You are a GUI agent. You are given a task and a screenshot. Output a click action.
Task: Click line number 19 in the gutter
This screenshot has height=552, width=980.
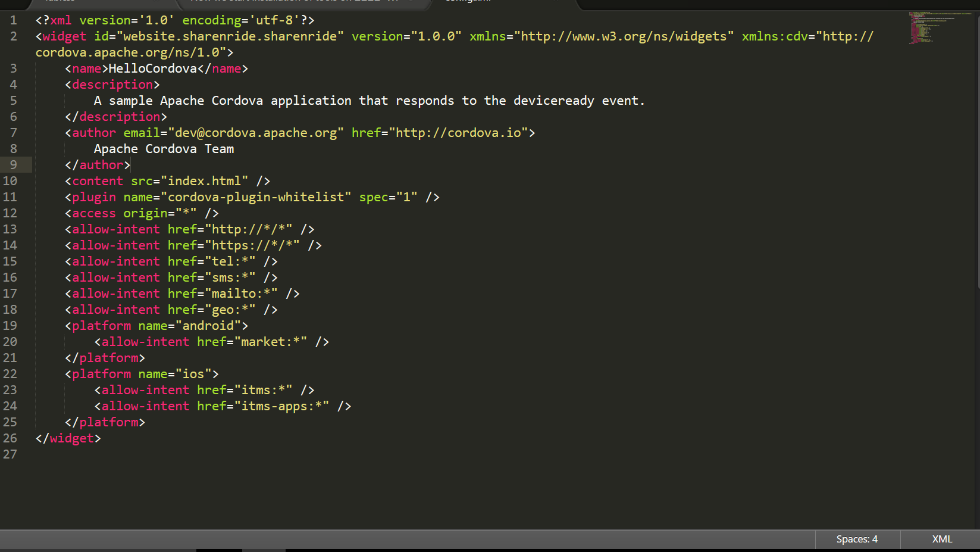10,326
